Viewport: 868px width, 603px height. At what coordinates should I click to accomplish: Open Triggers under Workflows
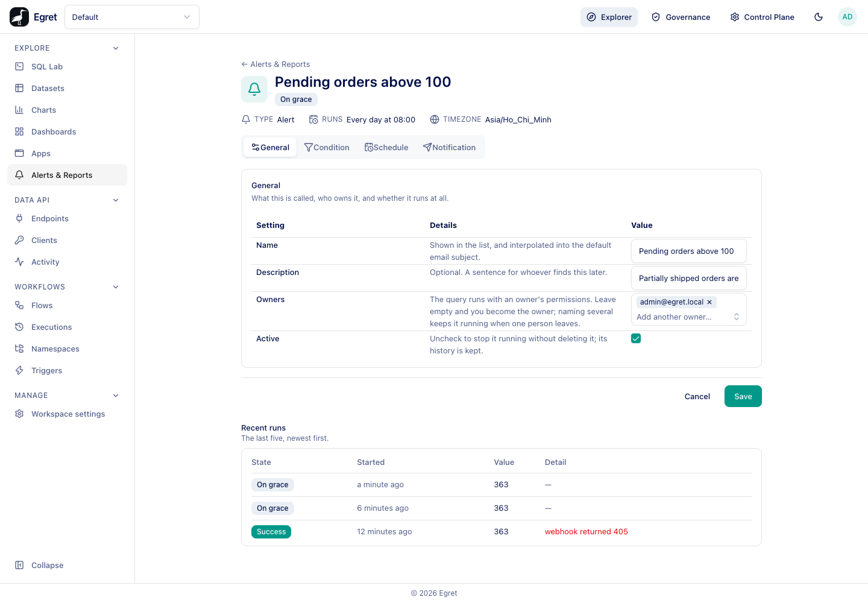[x=67, y=370]
